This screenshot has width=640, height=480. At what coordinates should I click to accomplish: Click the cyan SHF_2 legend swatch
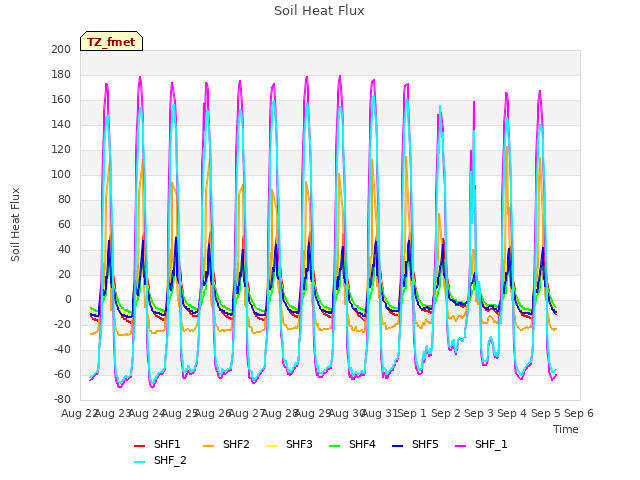pyautogui.click(x=140, y=461)
